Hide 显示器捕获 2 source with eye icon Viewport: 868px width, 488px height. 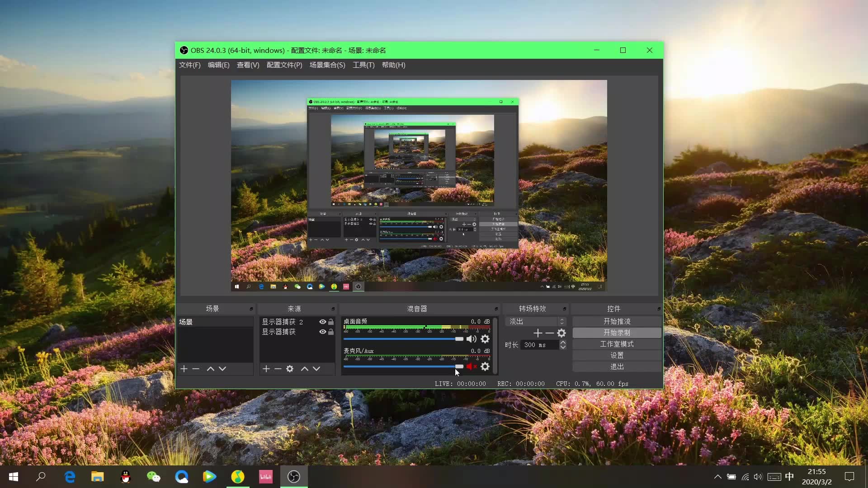pos(322,322)
